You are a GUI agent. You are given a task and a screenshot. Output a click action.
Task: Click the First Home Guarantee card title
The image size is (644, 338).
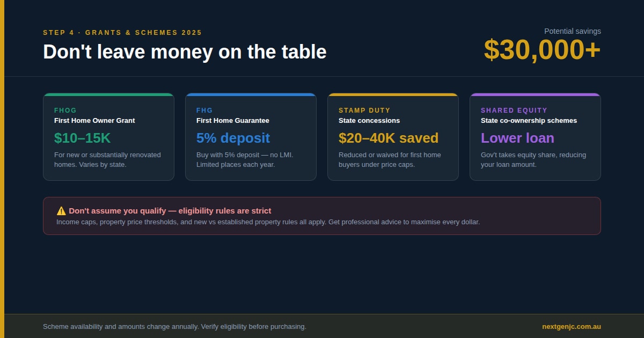(233, 121)
